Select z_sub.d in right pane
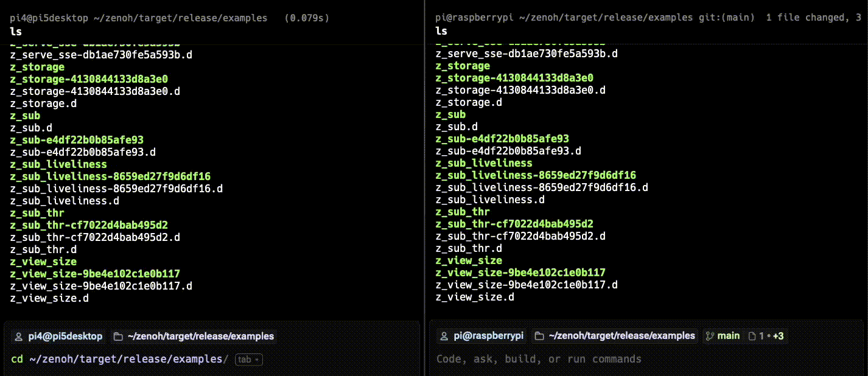Screen dimensions: 868x376 [457, 127]
